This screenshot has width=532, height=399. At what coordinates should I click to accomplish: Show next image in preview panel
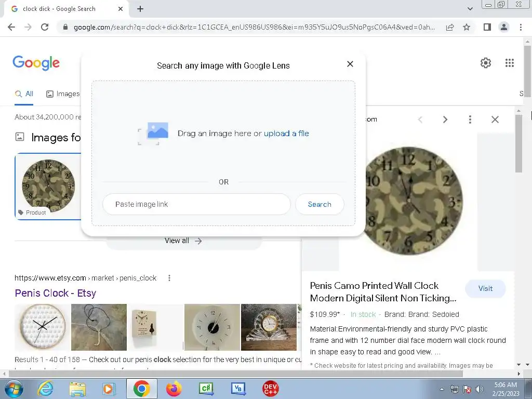point(445,119)
